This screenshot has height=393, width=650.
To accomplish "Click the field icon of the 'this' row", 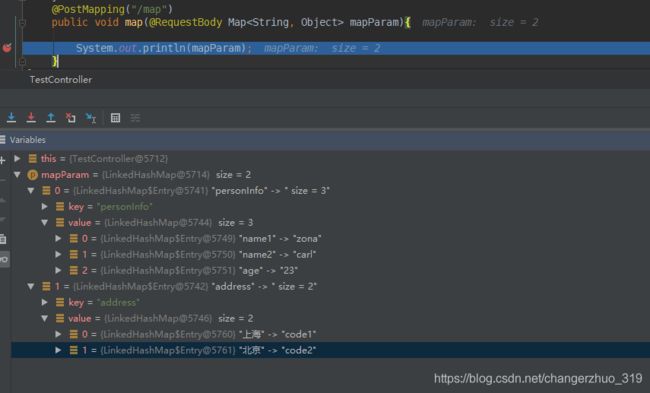I will click(x=33, y=158).
